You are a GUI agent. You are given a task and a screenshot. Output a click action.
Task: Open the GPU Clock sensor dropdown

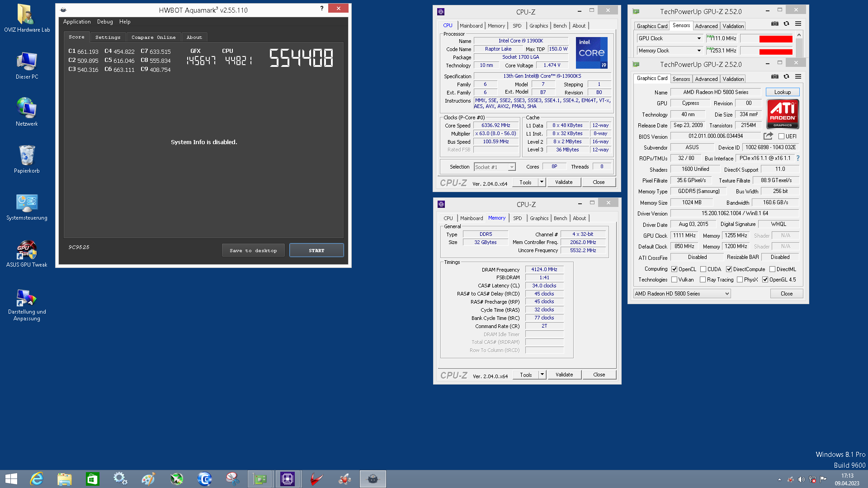pyautogui.click(x=669, y=38)
